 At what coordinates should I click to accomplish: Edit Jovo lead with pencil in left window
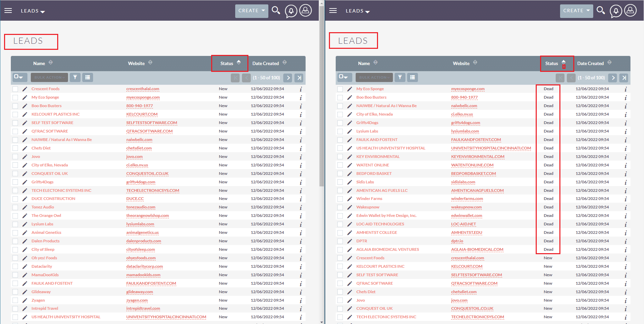pyautogui.click(x=25, y=157)
